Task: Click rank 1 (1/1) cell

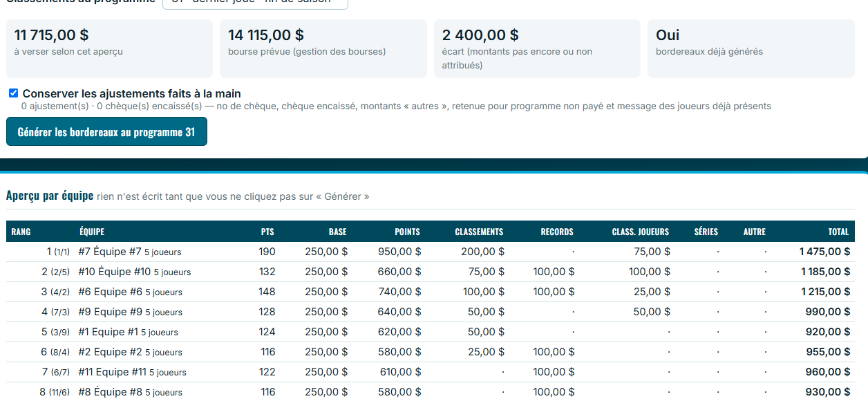Action: click(58, 252)
